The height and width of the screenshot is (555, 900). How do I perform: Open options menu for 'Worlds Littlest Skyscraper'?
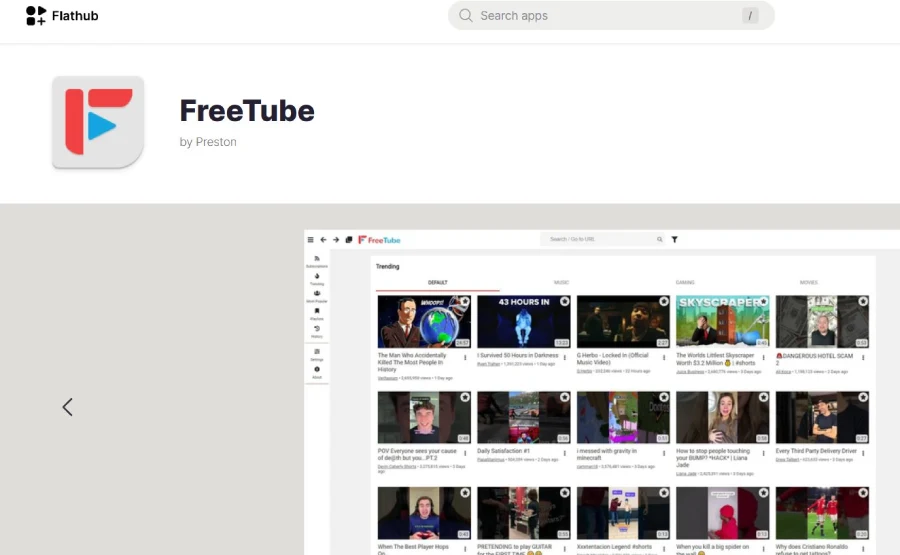pos(763,358)
